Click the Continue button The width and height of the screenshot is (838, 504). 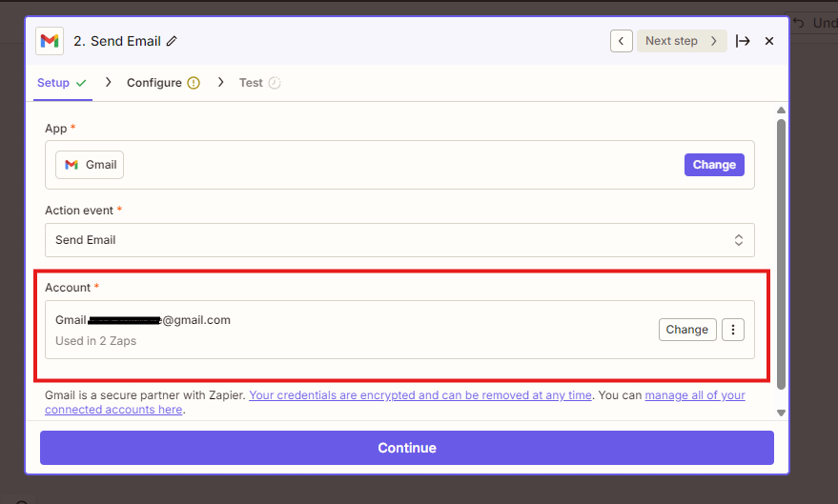point(407,448)
